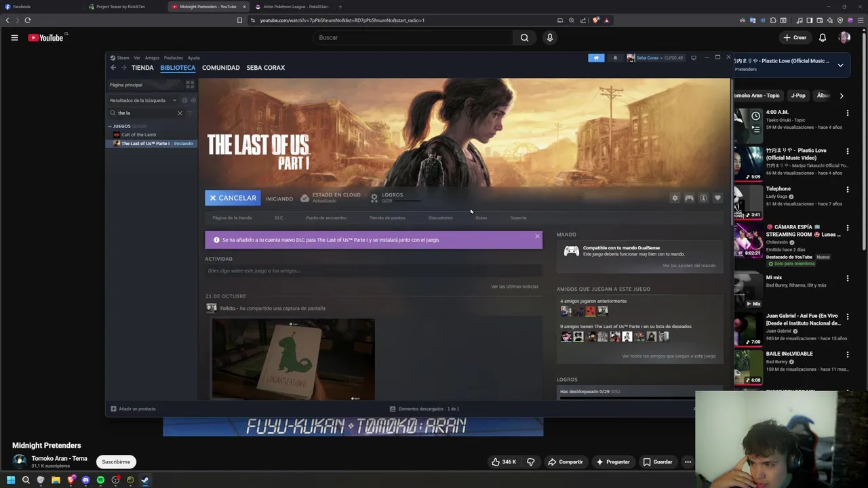
Task: Open Steam announcements megaphone button
Action: tap(596, 58)
